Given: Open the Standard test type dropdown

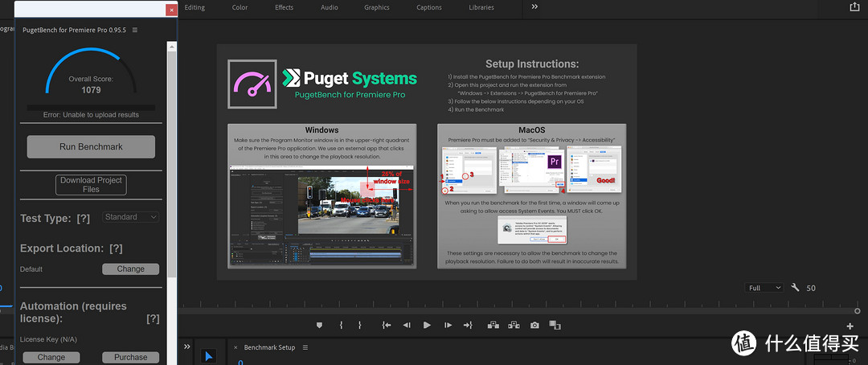Looking at the screenshot, I should pos(131,217).
